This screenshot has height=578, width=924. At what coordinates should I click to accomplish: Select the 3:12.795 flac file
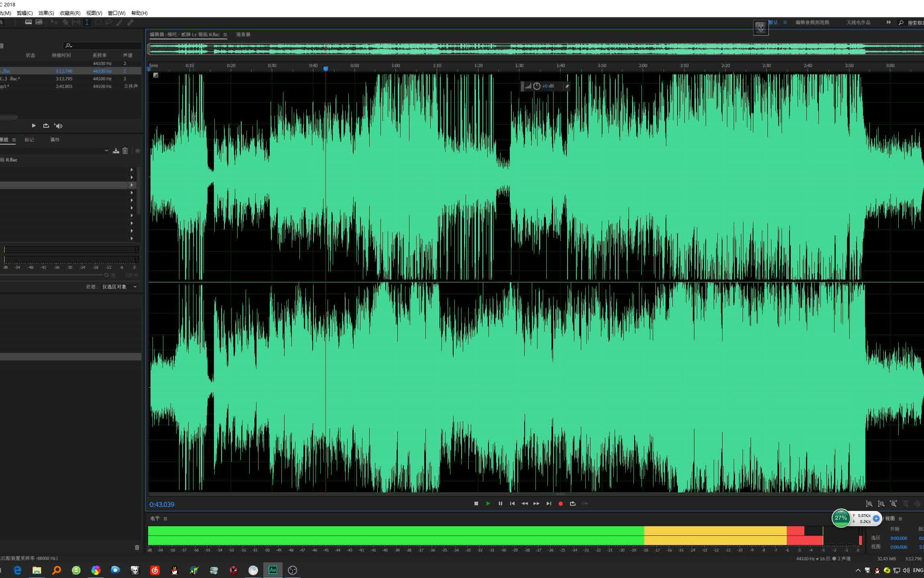click(x=64, y=79)
